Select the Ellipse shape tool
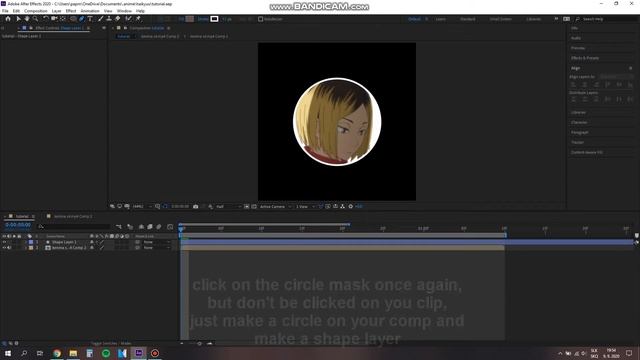 click(73, 19)
